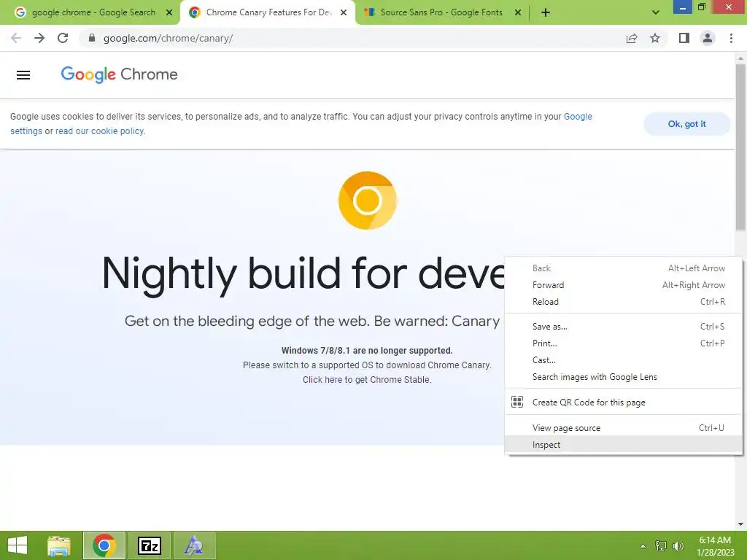Open the read our cookie policy link

tap(99, 131)
